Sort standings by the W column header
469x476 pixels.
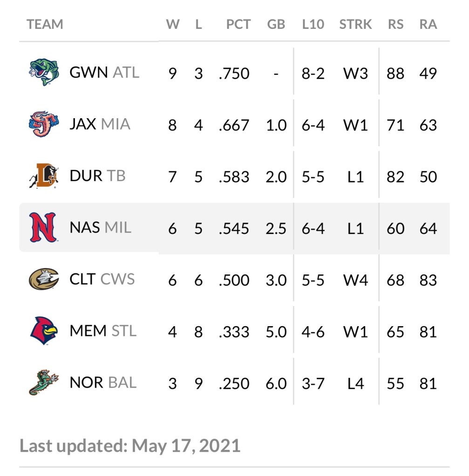point(173,24)
